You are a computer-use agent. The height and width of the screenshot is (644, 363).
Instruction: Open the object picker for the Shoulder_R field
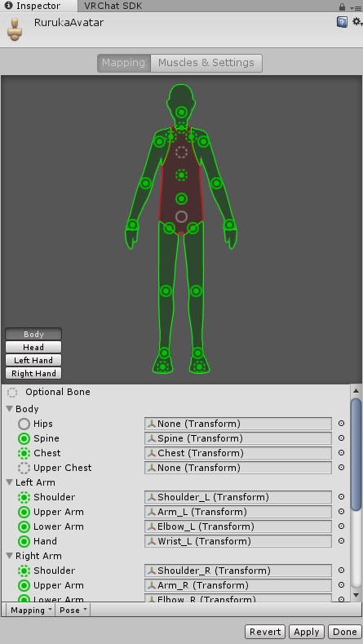(x=341, y=571)
